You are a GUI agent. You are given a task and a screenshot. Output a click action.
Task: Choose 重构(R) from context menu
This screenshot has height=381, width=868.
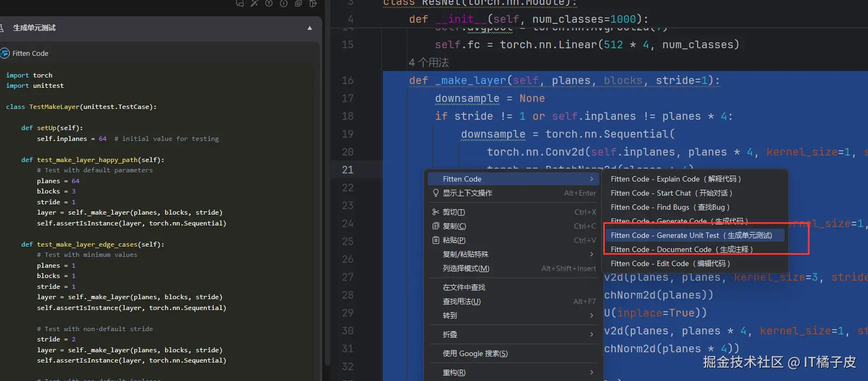(513, 372)
